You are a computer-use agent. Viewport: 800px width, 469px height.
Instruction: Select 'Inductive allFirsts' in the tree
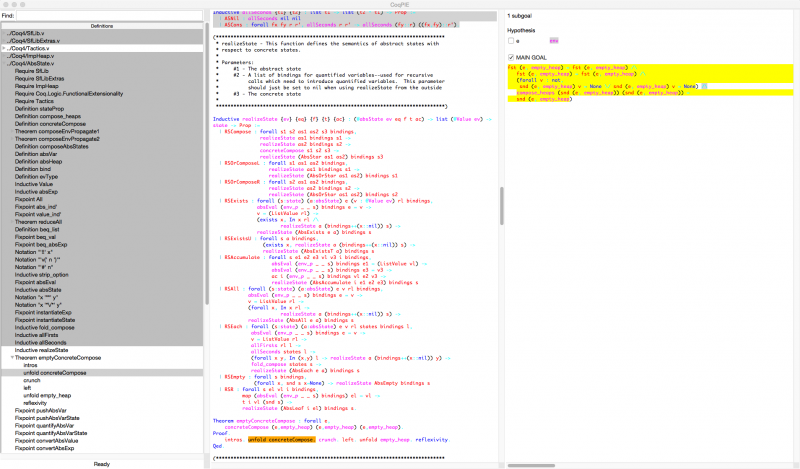coord(36,335)
